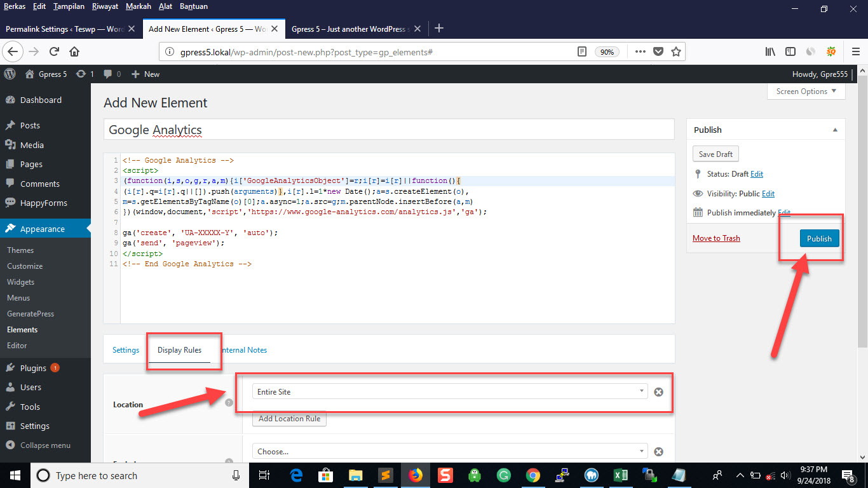This screenshot has height=488, width=868.
Task: Collapse the WordPress admin menu
Action: point(44,445)
